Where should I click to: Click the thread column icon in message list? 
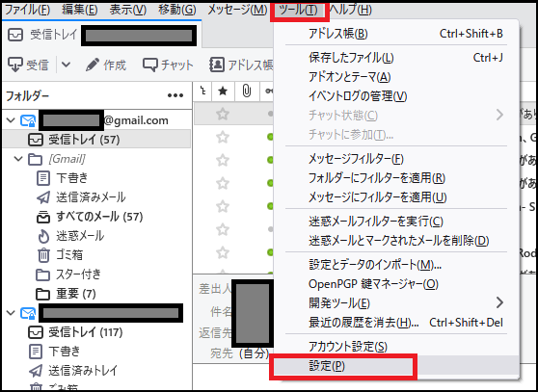pos(203,91)
